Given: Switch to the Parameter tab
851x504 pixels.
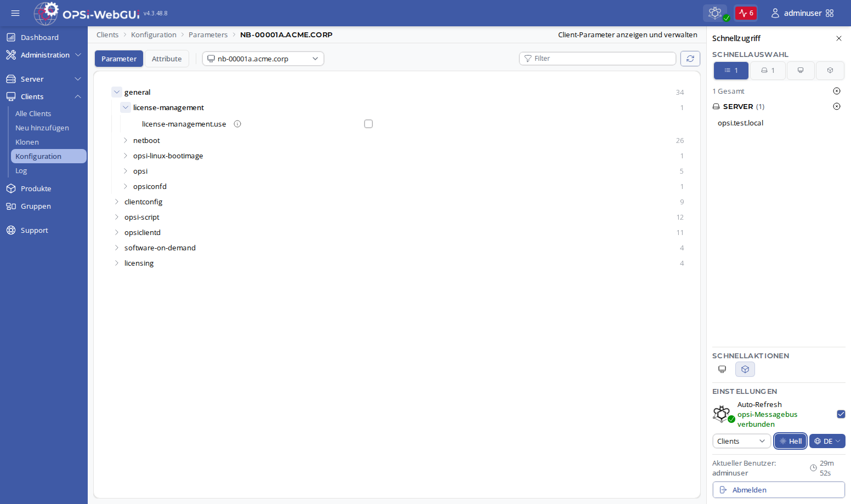Looking at the screenshot, I should [119, 59].
